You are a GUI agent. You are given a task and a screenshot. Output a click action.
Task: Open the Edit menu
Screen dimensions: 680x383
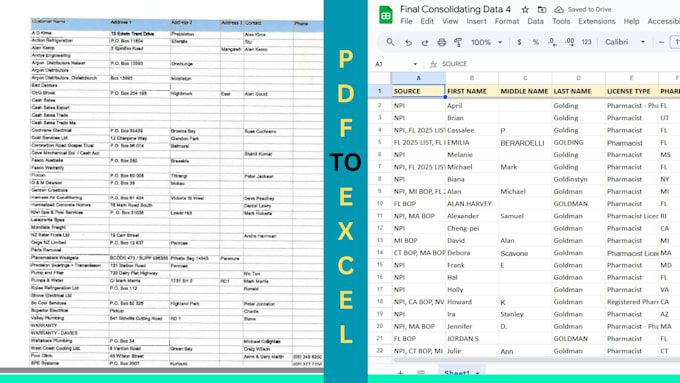click(427, 21)
